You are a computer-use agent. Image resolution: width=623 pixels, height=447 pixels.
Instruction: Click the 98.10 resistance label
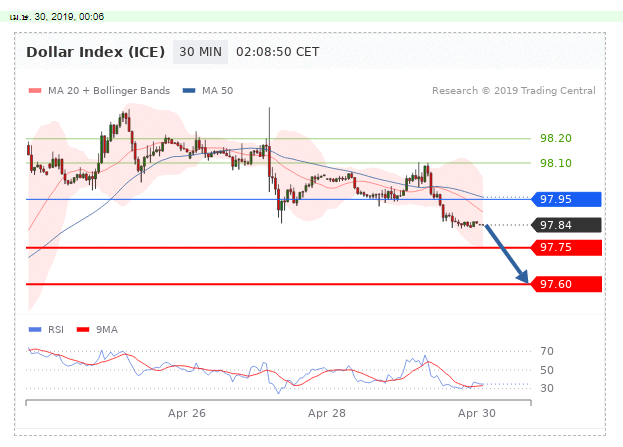click(x=555, y=163)
